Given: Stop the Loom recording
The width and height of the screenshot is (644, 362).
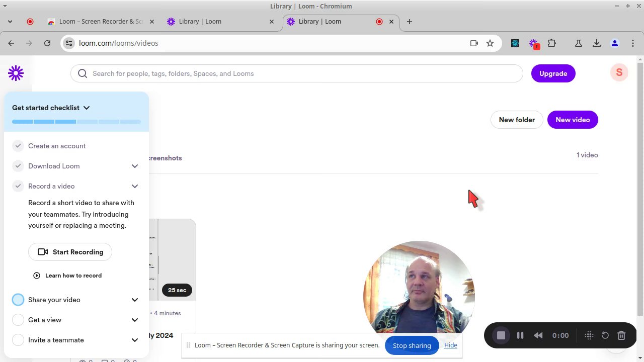Looking at the screenshot, I should pyautogui.click(x=501, y=335).
